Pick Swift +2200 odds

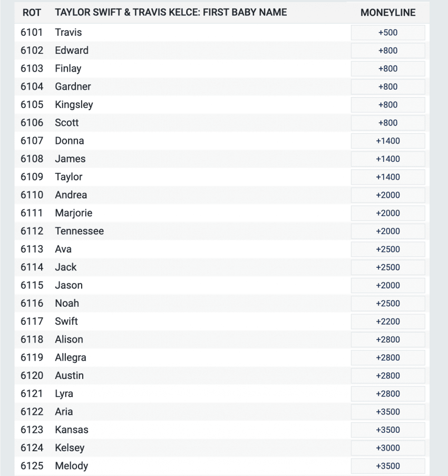388,322
